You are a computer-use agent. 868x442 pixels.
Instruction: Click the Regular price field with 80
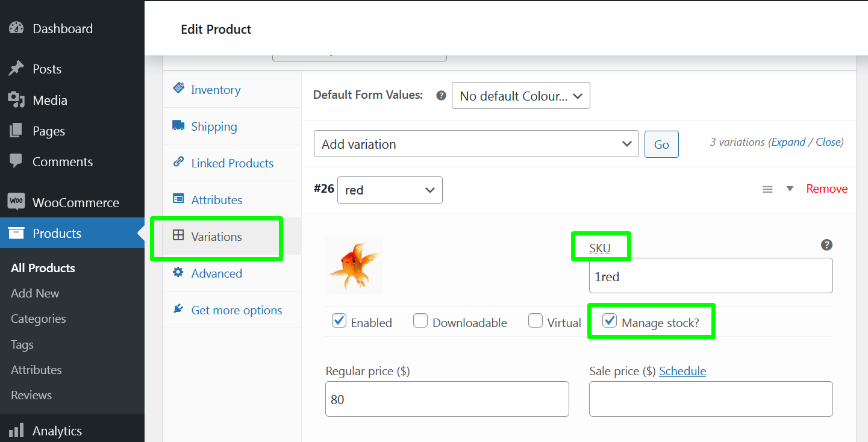tap(447, 399)
